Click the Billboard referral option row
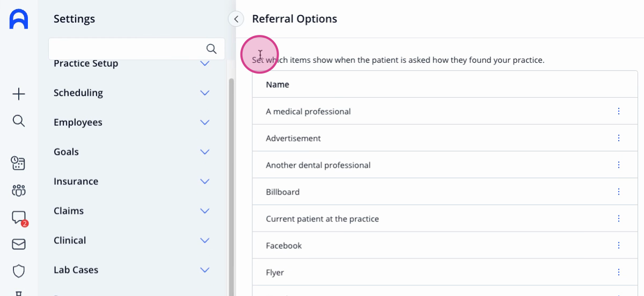Screen dimensions: 644x296 [445, 192]
